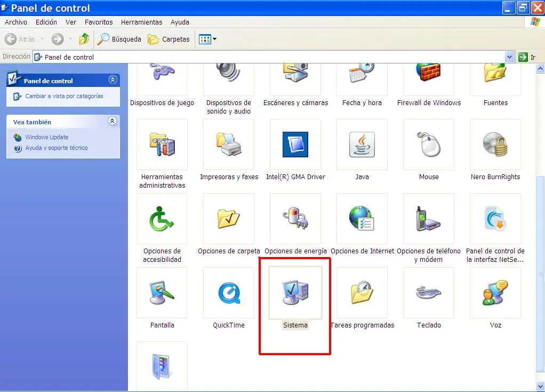Open the Herramientas menu
545x392 pixels.
coord(141,22)
